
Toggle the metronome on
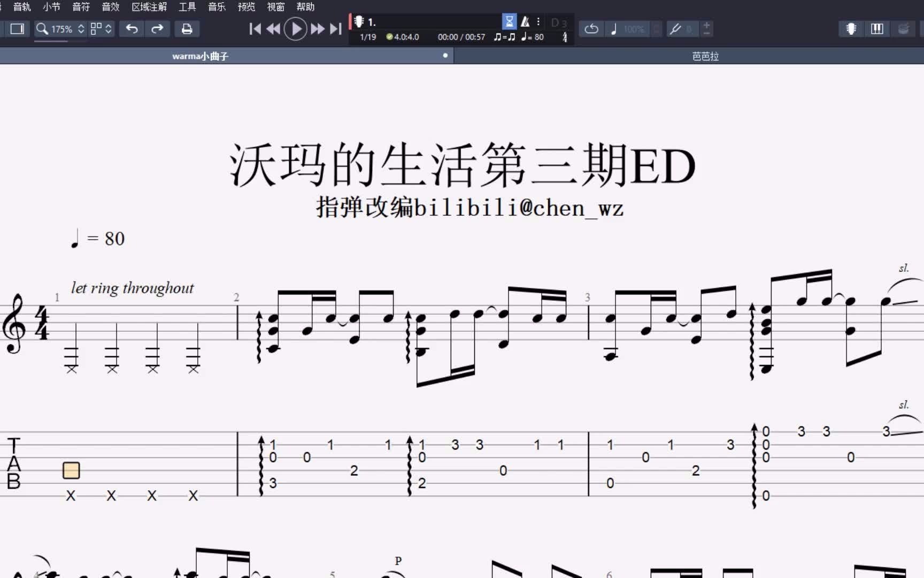(525, 21)
